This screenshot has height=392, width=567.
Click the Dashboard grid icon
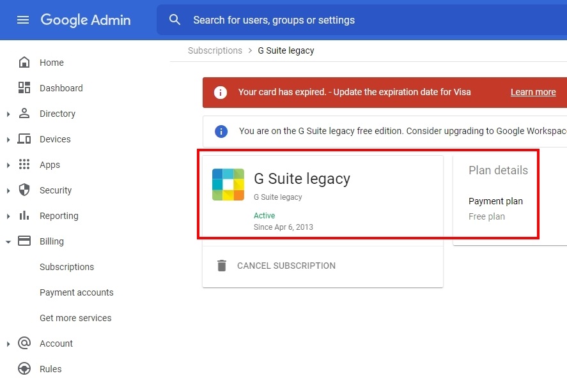[24, 88]
